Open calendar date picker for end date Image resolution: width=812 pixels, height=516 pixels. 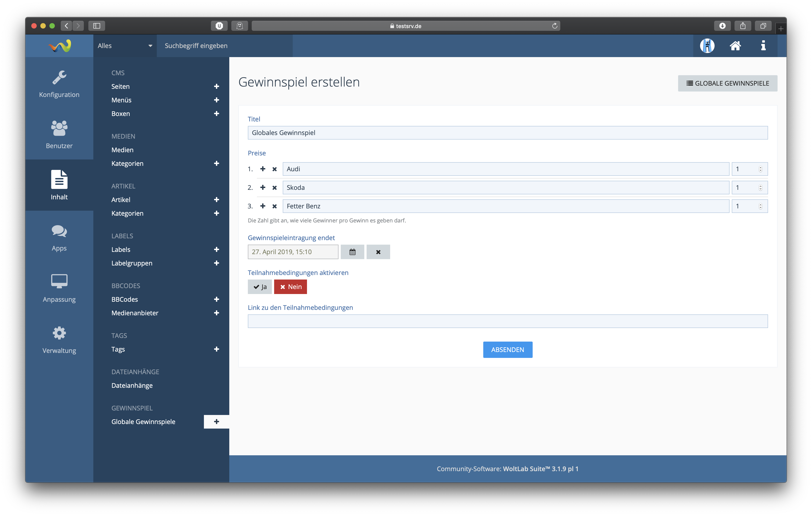(x=352, y=252)
